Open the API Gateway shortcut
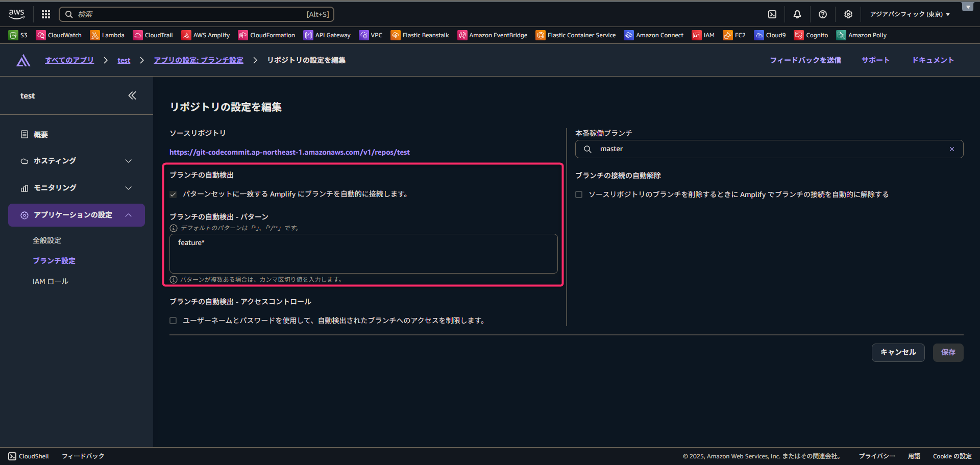The height and width of the screenshot is (465, 980). (327, 35)
